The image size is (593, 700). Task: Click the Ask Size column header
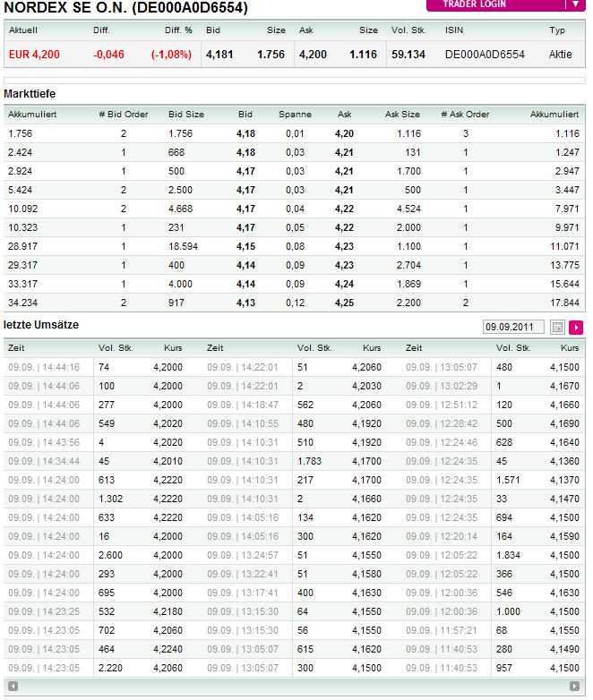(402, 115)
